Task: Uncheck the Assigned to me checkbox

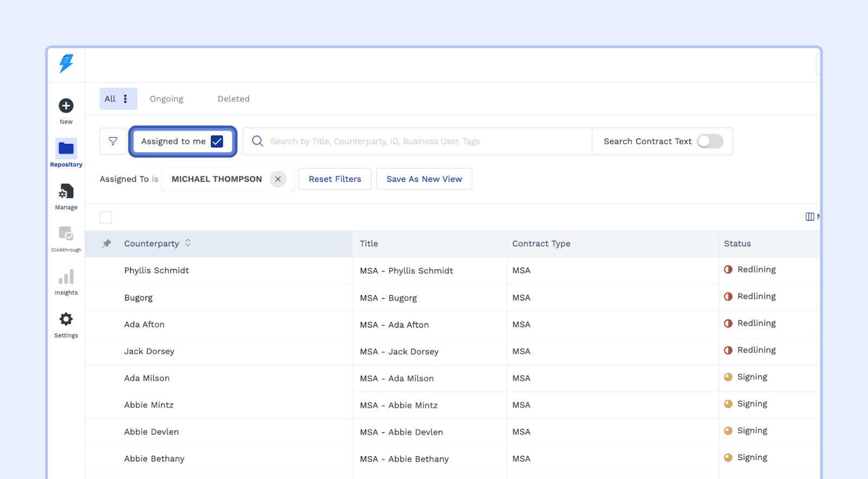Action: (x=217, y=142)
